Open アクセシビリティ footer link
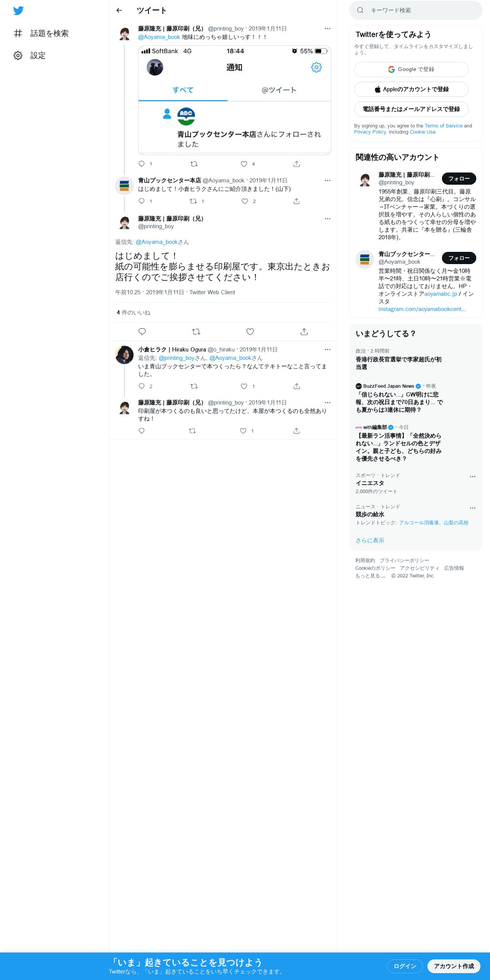Screen dimensions: 490x980 click(420, 568)
